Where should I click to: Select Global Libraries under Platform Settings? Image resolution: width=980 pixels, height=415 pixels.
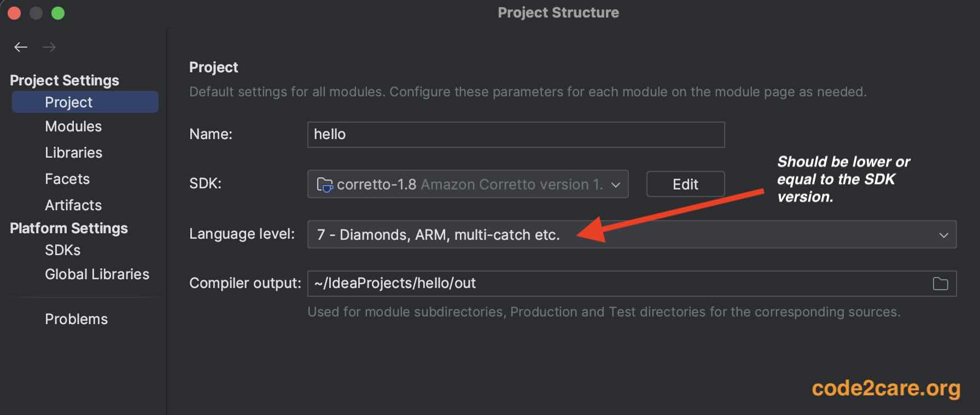click(97, 274)
